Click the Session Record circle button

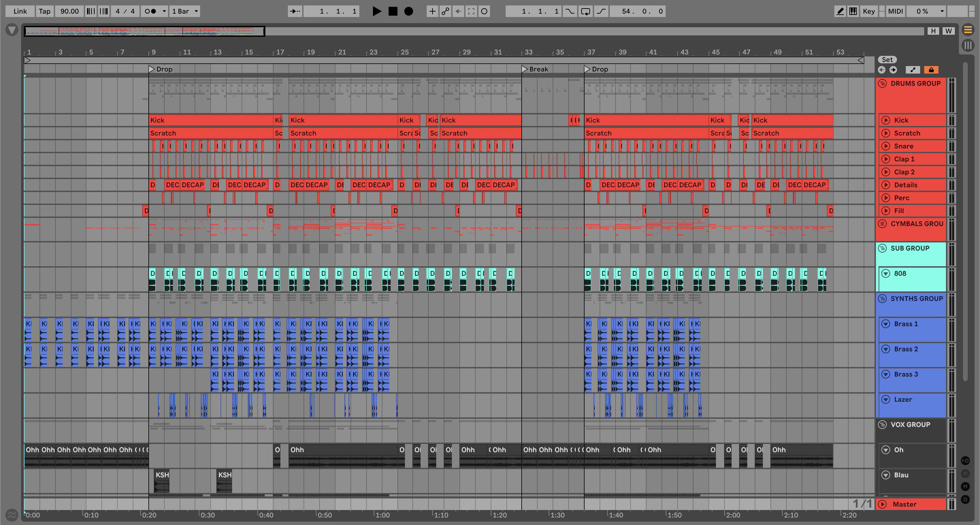[x=484, y=12]
